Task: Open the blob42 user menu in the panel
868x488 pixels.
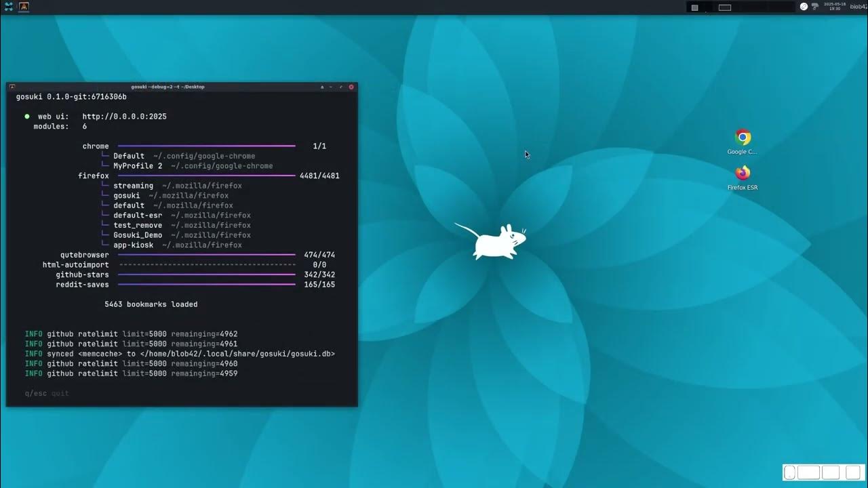Action: (859, 7)
